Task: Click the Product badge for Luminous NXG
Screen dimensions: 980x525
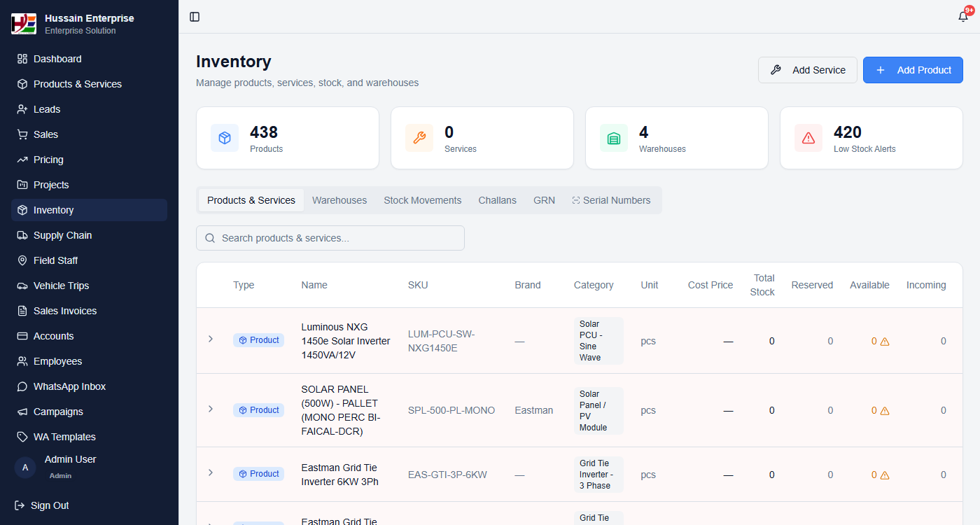Action: coord(258,340)
